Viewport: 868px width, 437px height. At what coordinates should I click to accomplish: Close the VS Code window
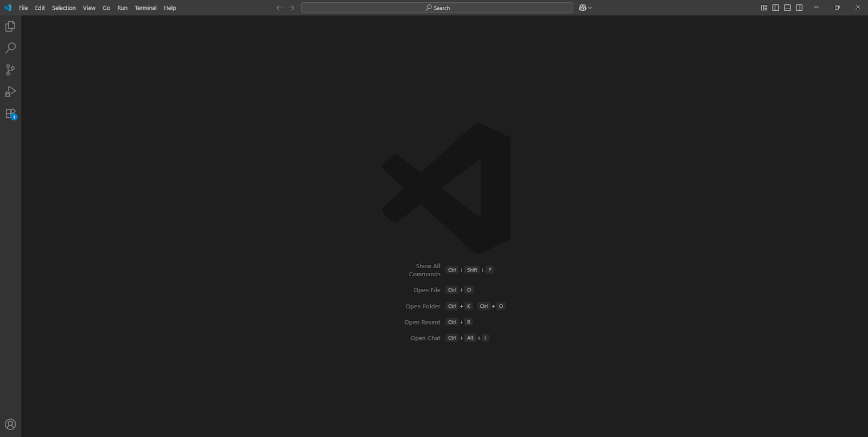tap(858, 8)
